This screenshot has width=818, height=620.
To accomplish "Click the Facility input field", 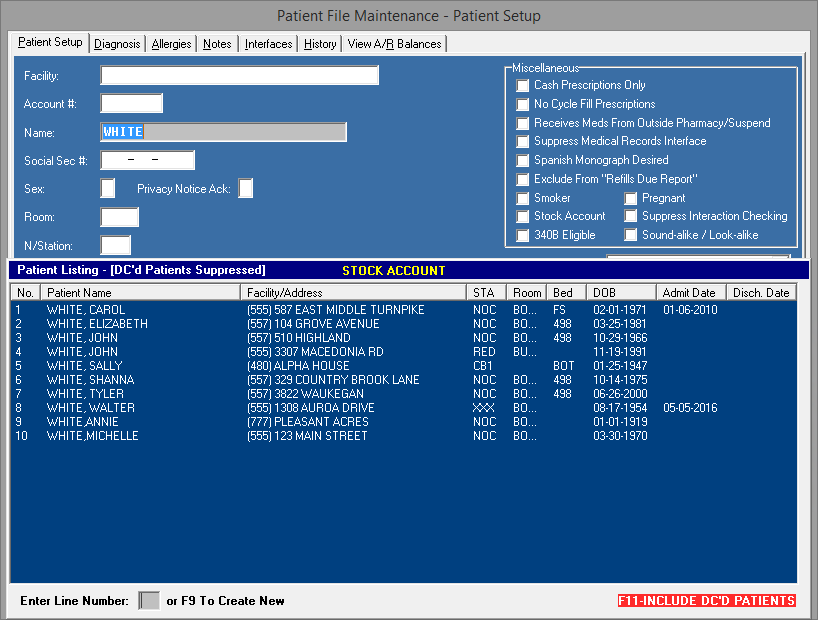I will 239,76.
